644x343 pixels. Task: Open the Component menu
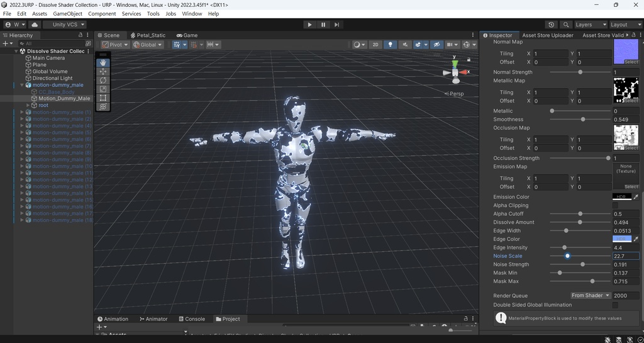(x=102, y=14)
